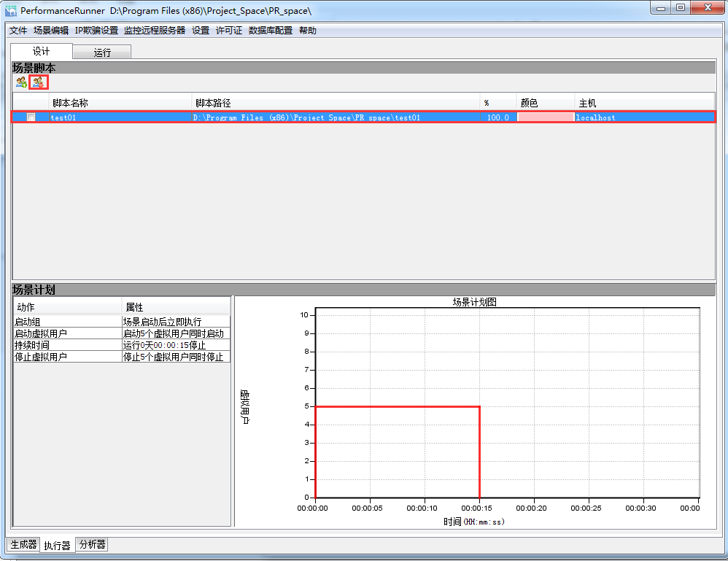Click the 脚本名称 column header
Image resolution: width=728 pixels, height=561 pixels.
point(70,103)
